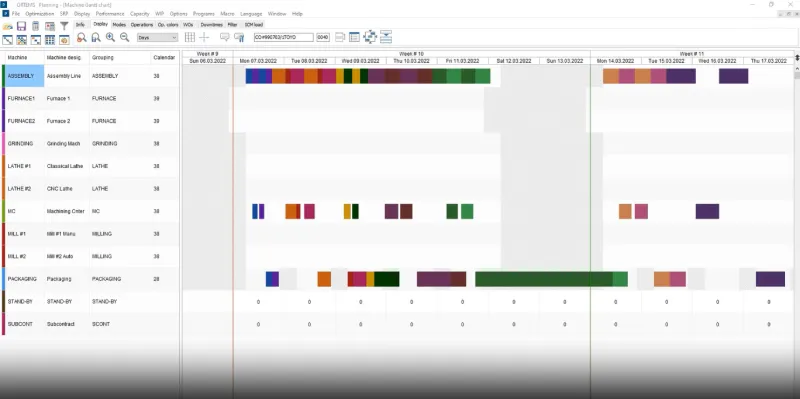
Task: Open the Capacity menu
Action: click(x=140, y=14)
